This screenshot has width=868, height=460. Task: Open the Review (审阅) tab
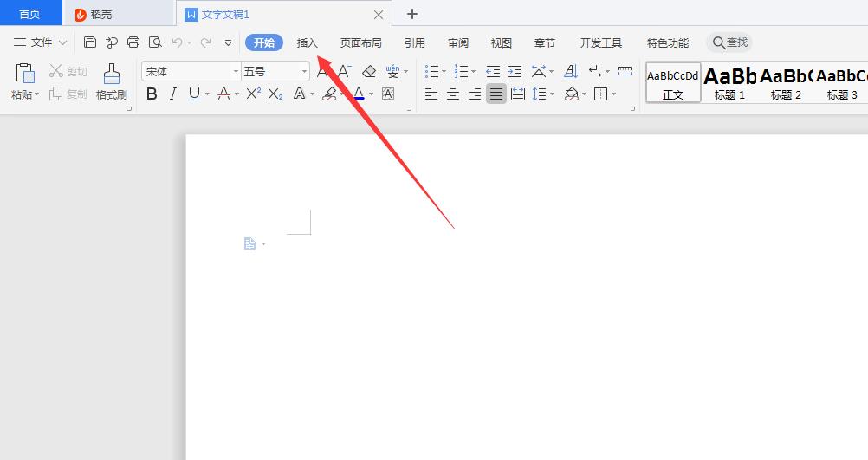click(x=458, y=42)
